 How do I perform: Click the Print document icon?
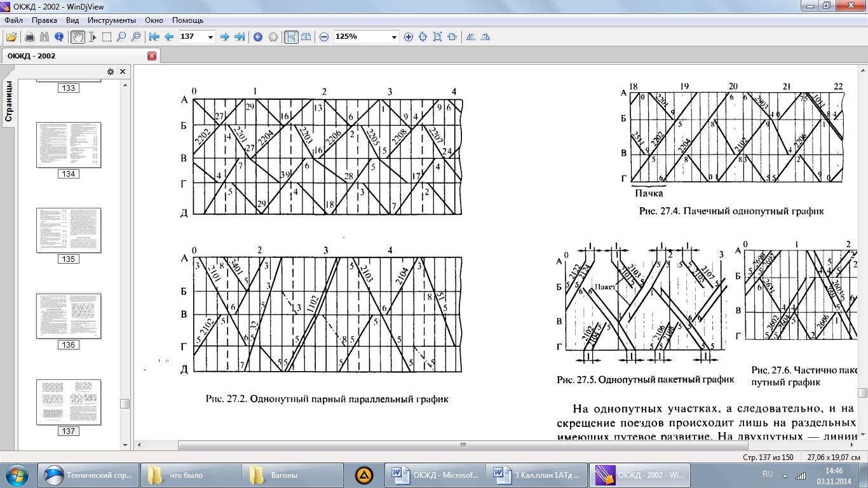pos(29,37)
